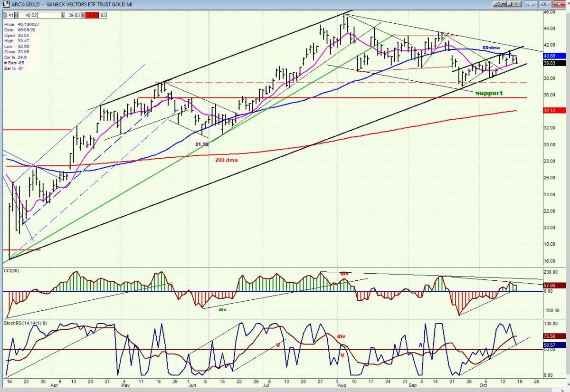This screenshot has height=392, width=570.
Task: Click the H 40.52 high value field
Action: pos(26,15)
